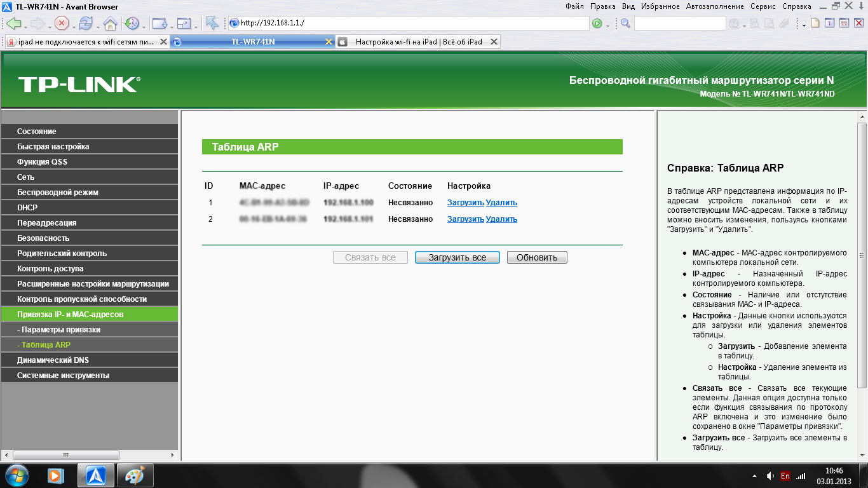
Task: Open the dropdown arrow next to Back
Action: [25, 26]
